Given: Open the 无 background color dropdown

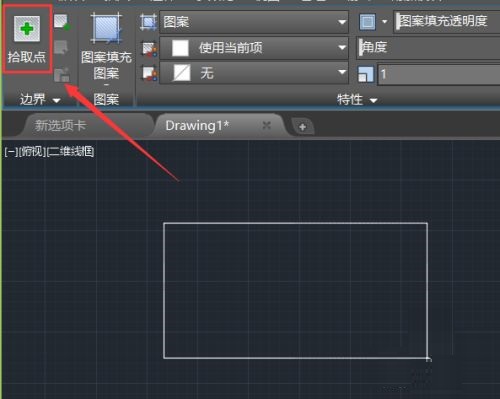Looking at the screenshot, I should pos(254,73).
